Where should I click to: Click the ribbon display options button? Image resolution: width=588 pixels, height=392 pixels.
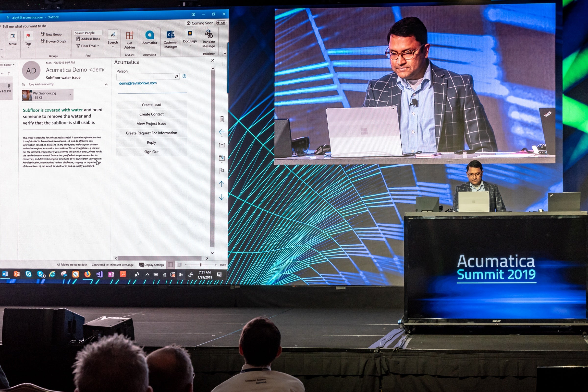click(193, 14)
